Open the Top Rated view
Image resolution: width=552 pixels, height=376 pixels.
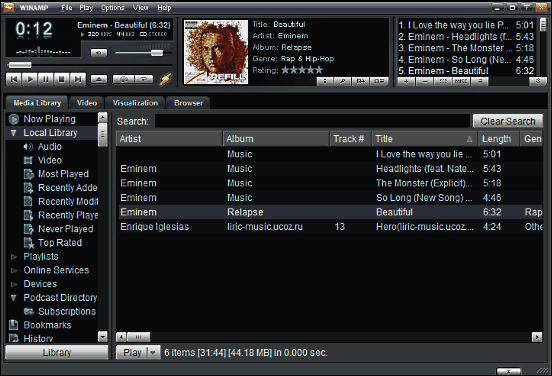(x=60, y=243)
